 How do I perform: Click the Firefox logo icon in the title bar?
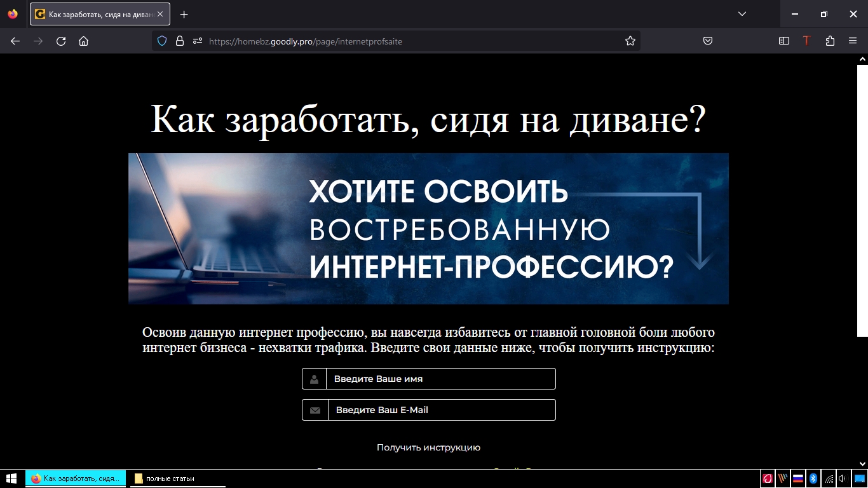(13, 14)
